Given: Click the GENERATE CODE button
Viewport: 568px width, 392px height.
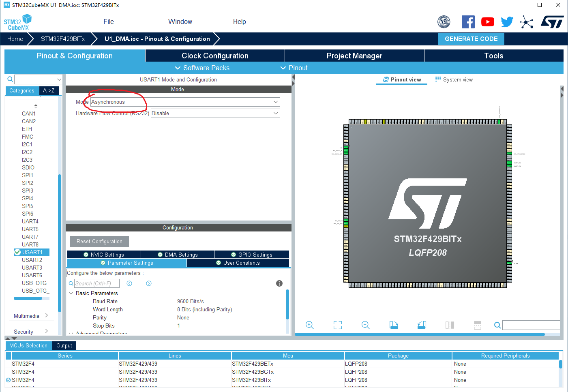Looking at the screenshot, I should 471,39.
